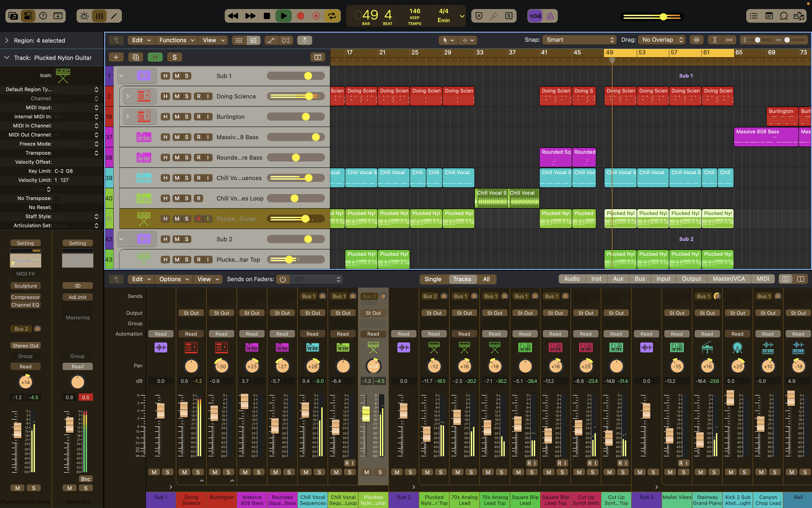Collapse the Sub 1 track stack
Screen dimensions: 812x508
point(121,76)
